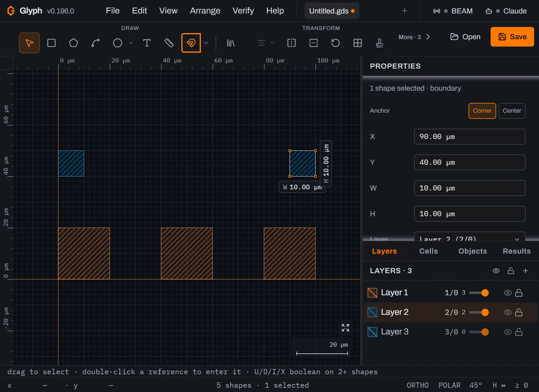
Task: Toggle lock for all layers
Action: coord(511,271)
